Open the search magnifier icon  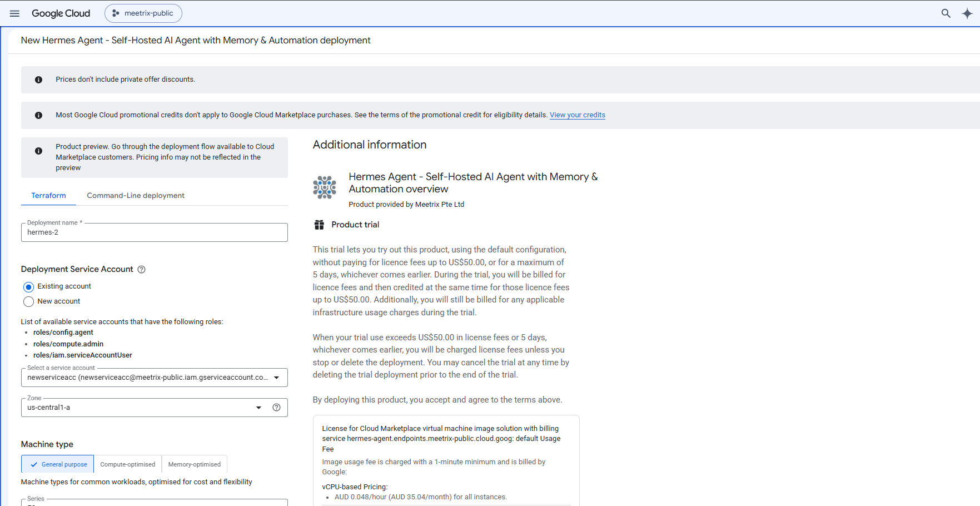pyautogui.click(x=946, y=13)
